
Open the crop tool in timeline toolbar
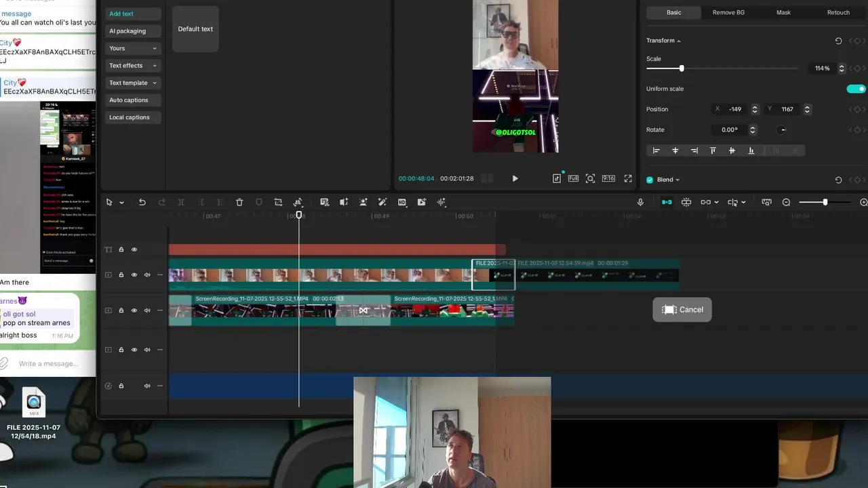[278, 202]
